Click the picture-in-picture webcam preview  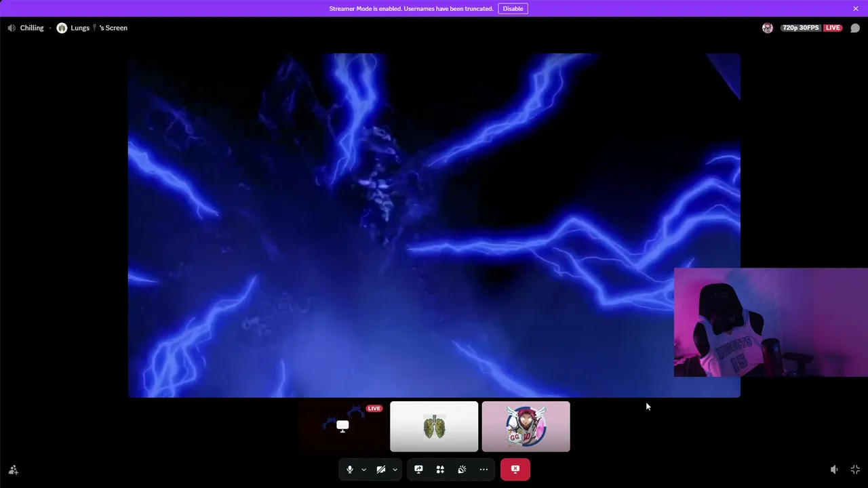[771, 322]
